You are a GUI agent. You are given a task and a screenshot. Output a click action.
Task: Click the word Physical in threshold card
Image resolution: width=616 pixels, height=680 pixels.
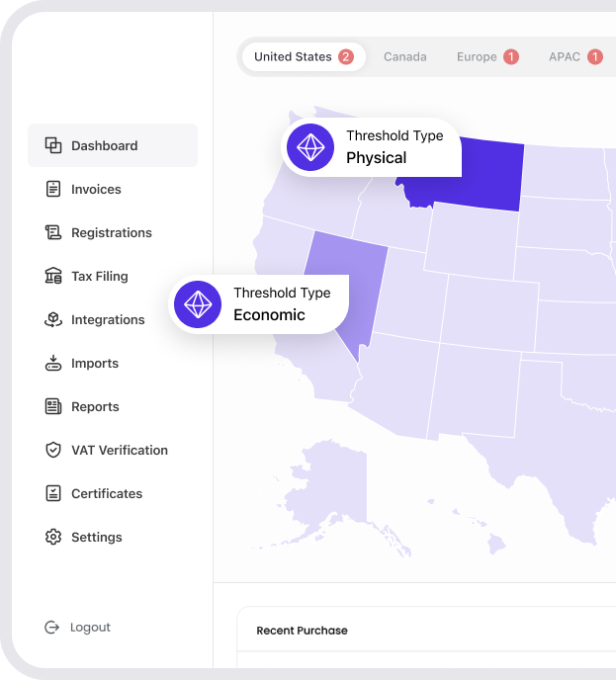[x=376, y=158]
